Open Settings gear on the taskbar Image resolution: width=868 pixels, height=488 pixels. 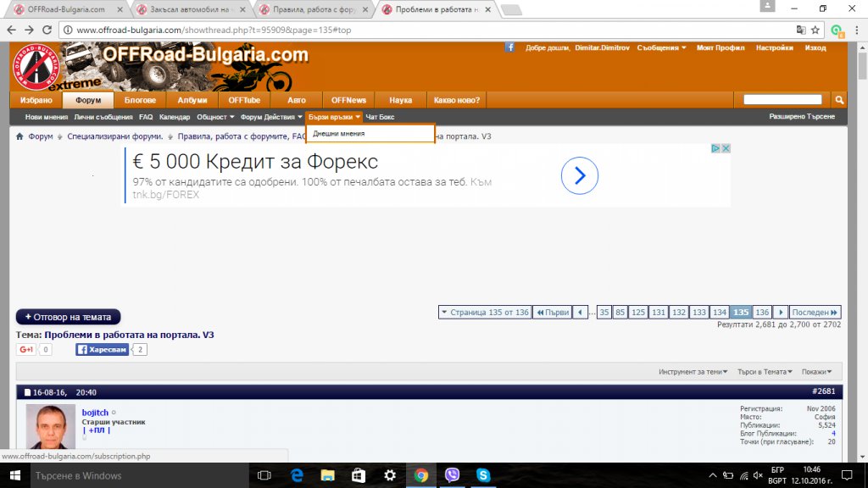coord(390,475)
